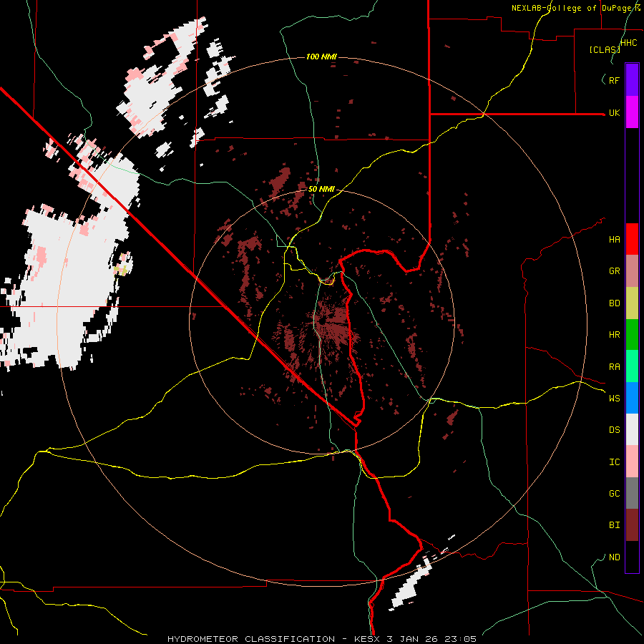
Task: Click the BD legend label
Action: 615,303
